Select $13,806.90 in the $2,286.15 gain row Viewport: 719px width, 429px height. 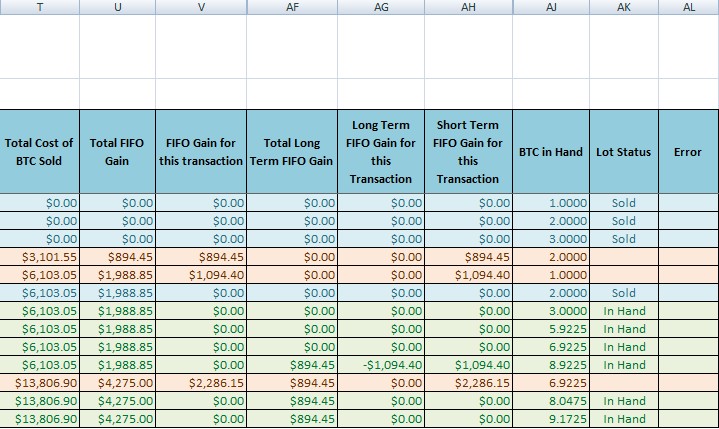tap(39, 383)
